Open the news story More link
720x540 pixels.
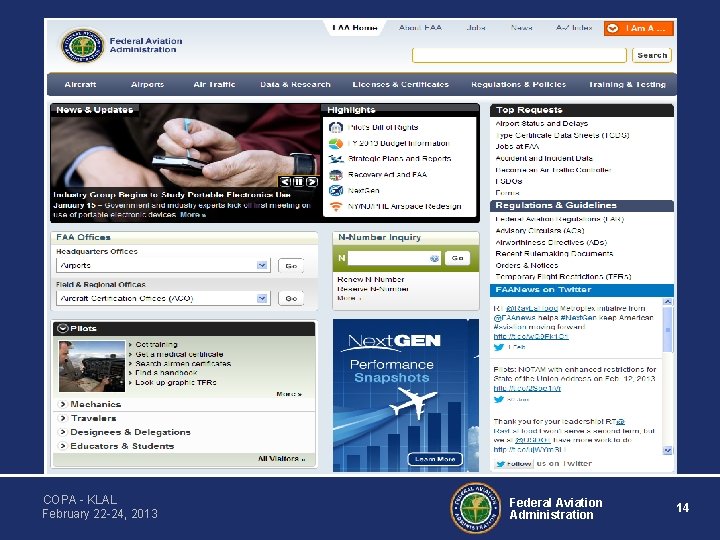[x=193, y=215]
